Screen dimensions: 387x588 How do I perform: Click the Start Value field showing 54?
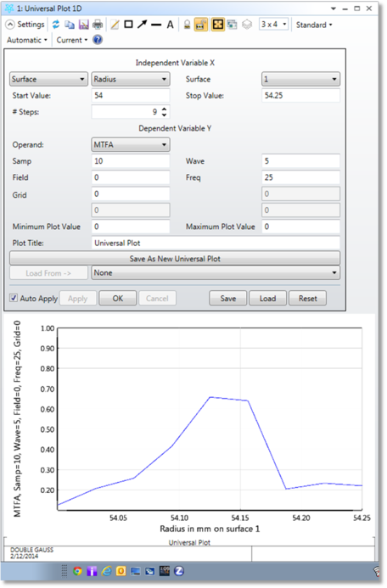[131, 96]
